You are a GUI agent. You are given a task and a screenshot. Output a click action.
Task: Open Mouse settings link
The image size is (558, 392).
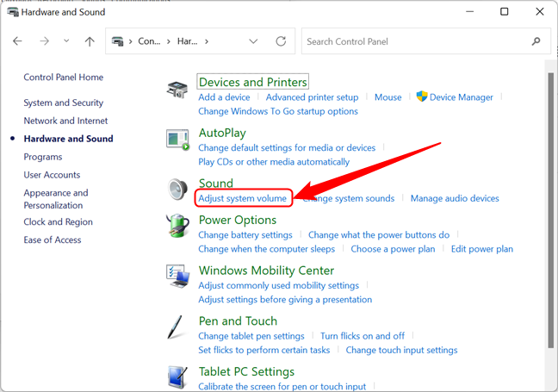pyautogui.click(x=387, y=97)
